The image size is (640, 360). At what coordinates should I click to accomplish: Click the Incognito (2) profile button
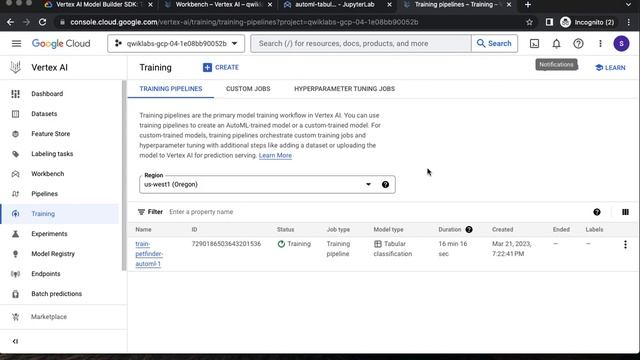tap(587, 22)
